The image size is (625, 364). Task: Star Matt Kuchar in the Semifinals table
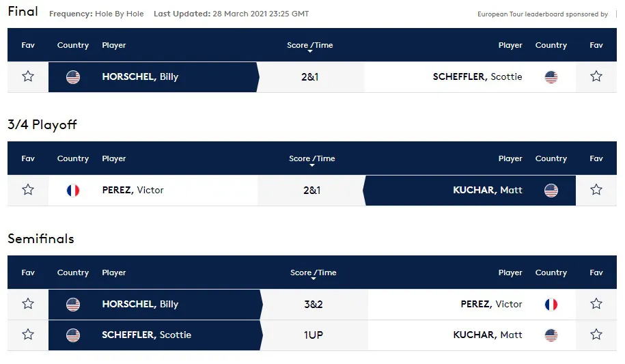pos(596,334)
